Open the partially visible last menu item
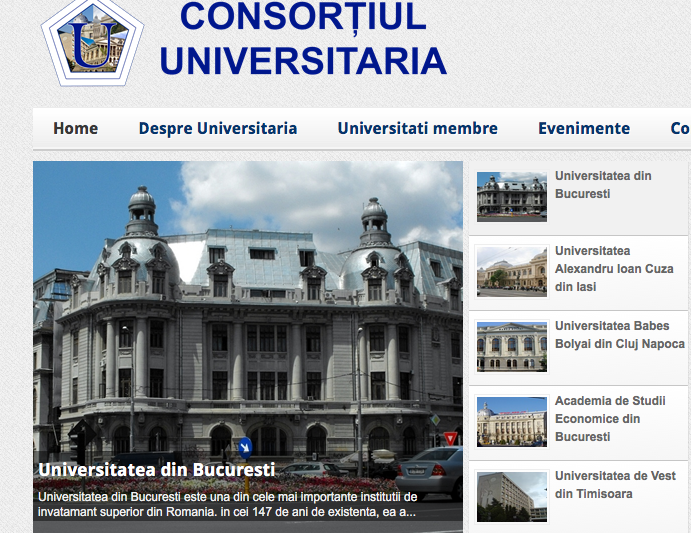Viewport: 691px width, 533px height. pyautogui.click(x=679, y=128)
